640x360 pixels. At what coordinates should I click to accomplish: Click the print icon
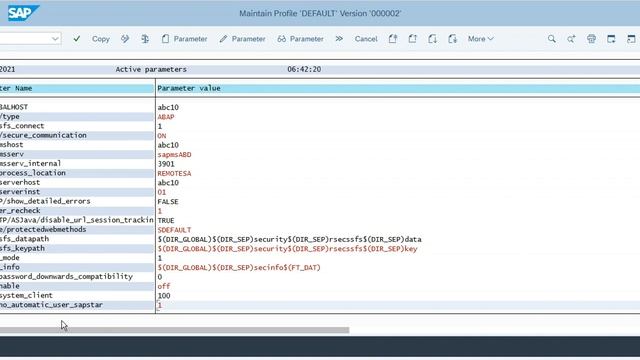(591, 39)
